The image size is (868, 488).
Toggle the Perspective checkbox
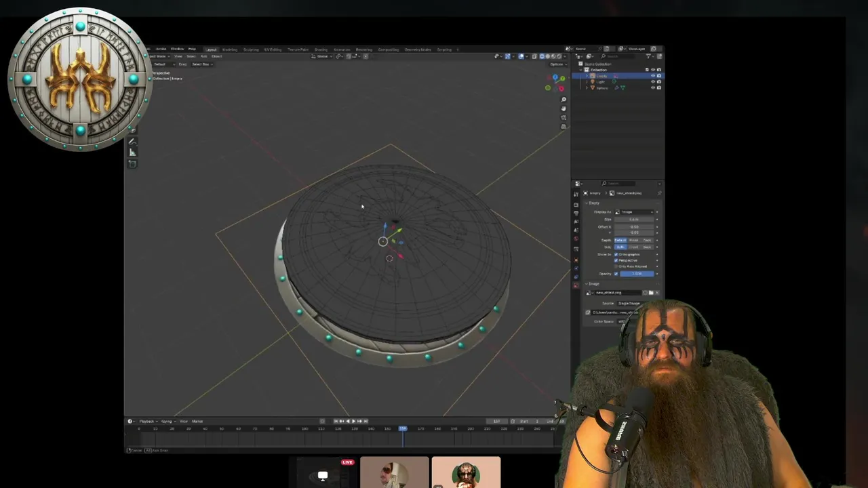pyautogui.click(x=616, y=260)
